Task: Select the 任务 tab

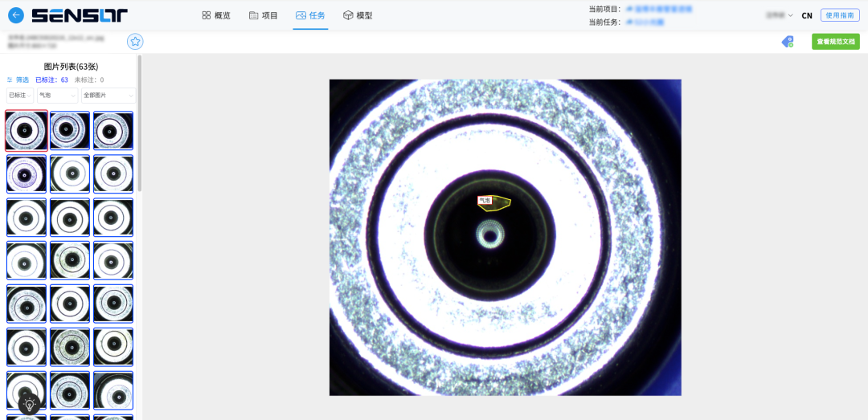Action: click(x=310, y=15)
